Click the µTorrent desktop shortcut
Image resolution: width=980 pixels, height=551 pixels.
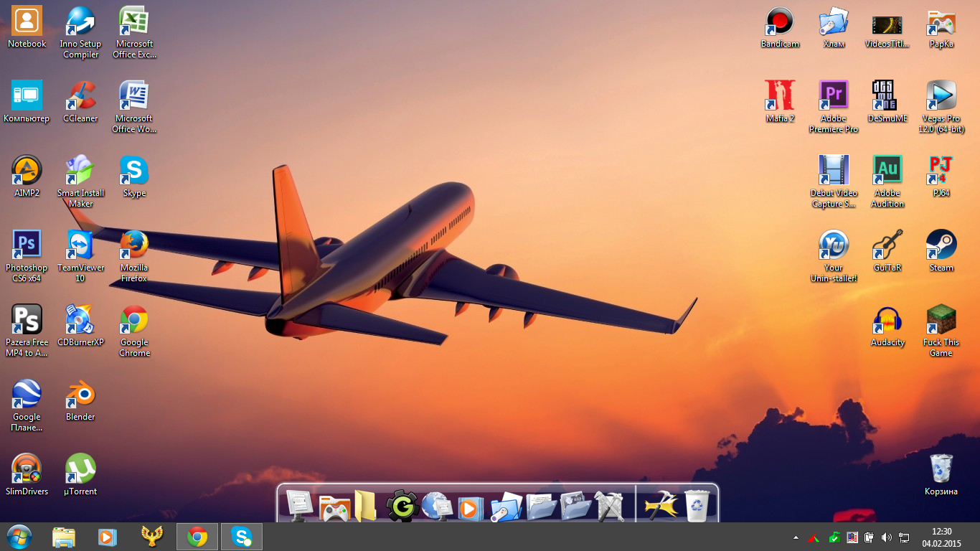80,475
